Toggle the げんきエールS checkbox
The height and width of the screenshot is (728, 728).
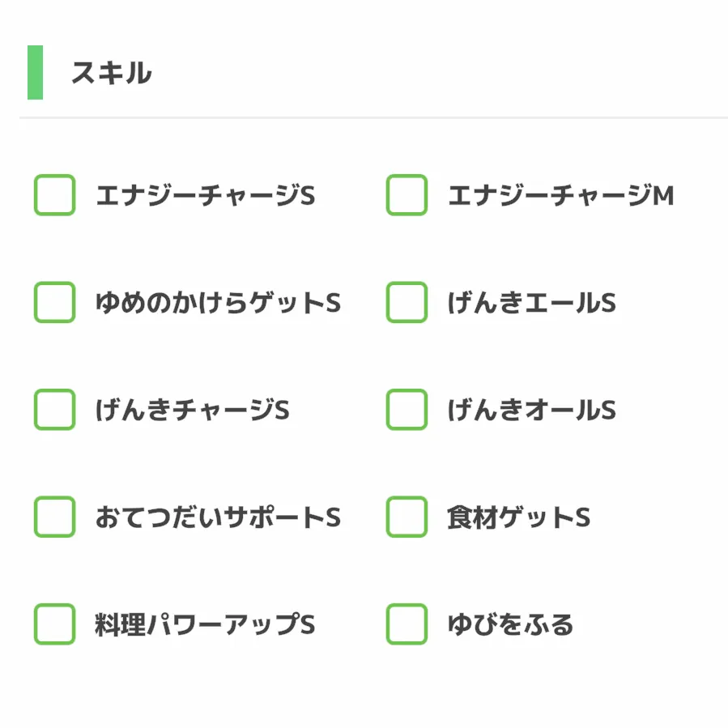pyautogui.click(x=407, y=303)
